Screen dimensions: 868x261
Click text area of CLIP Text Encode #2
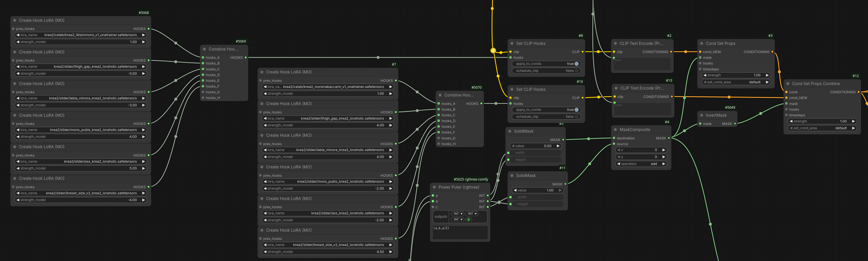642,64
